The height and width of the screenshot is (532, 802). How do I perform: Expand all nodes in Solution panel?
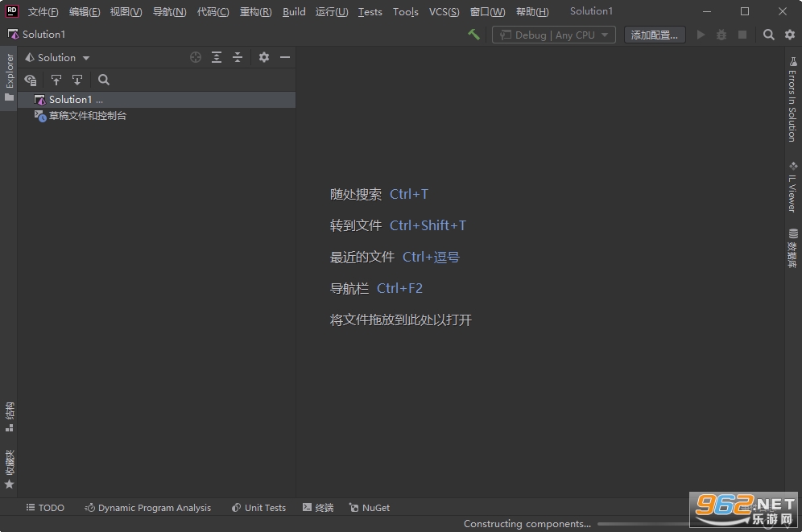point(217,57)
